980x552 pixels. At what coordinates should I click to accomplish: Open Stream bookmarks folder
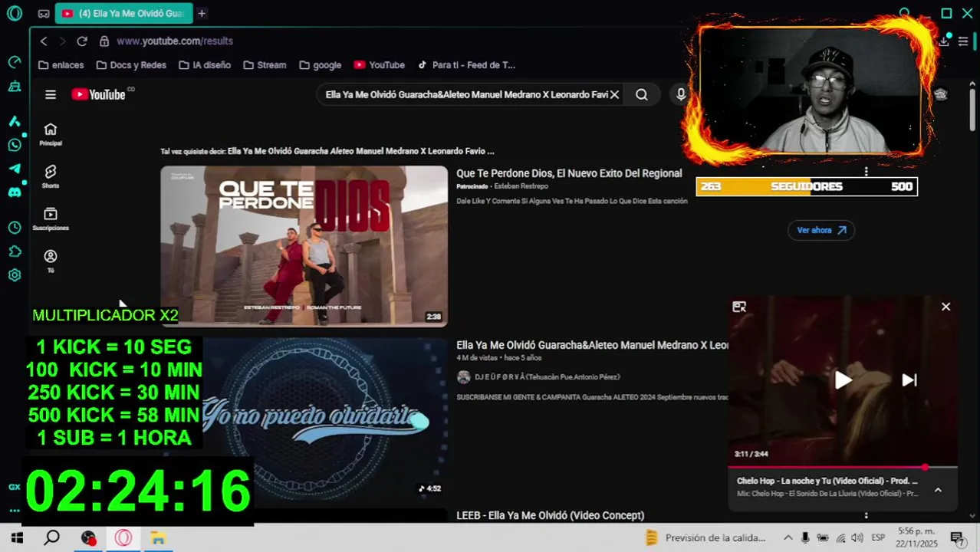click(265, 65)
